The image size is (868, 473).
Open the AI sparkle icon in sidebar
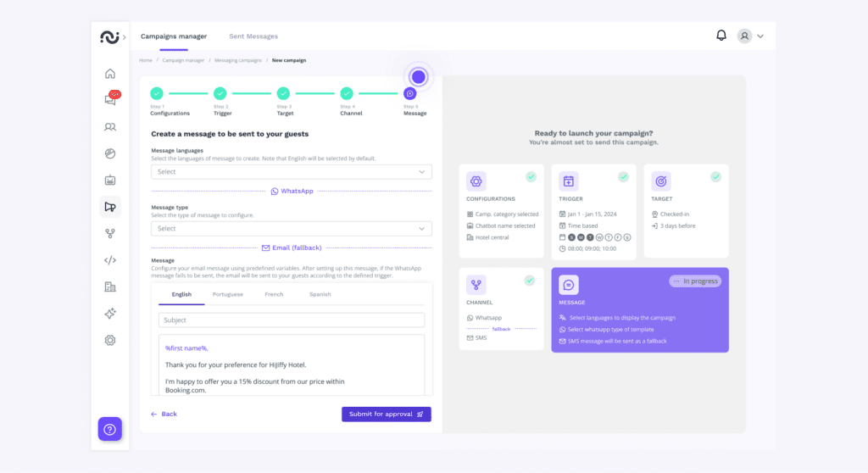(110, 314)
